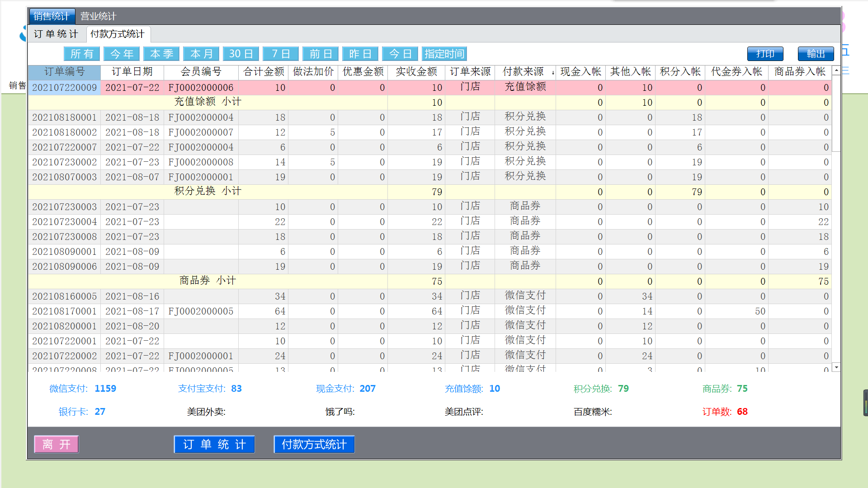Image resolution: width=868 pixels, height=488 pixels.
Task: Select order row 202108180001
Action: point(429,117)
